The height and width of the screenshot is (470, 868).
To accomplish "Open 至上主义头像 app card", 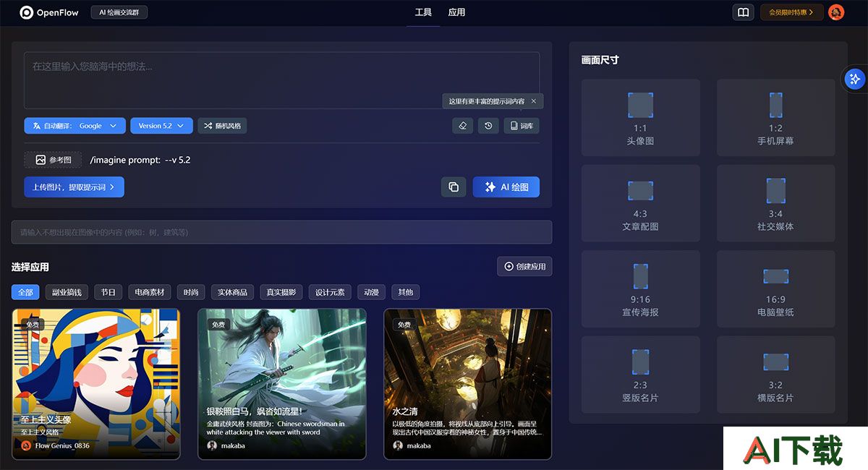I will [x=96, y=384].
